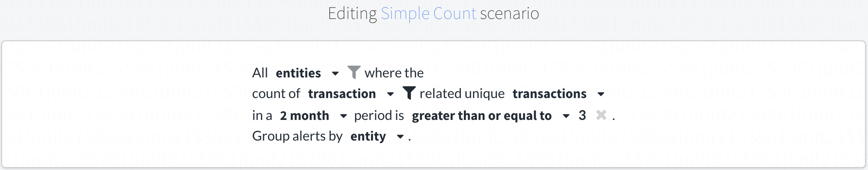Click the bold 'entities' selector text
Viewport: 868px width, 170px height.
(x=298, y=73)
